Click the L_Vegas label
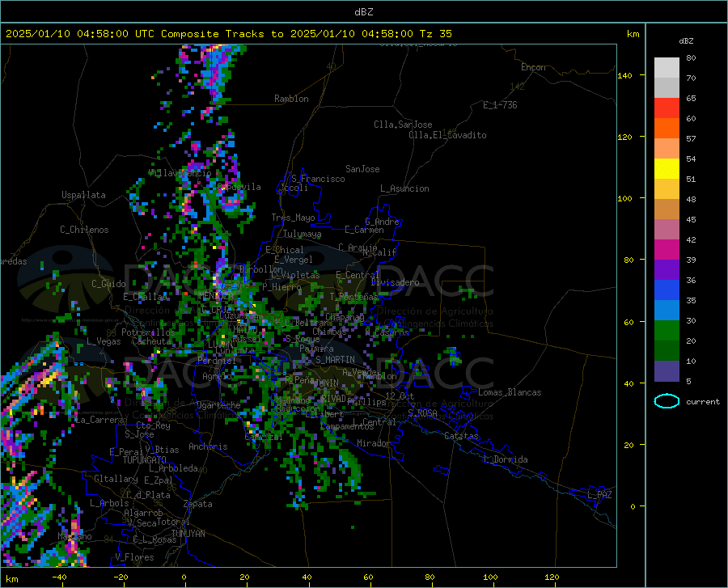 tap(104, 341)
